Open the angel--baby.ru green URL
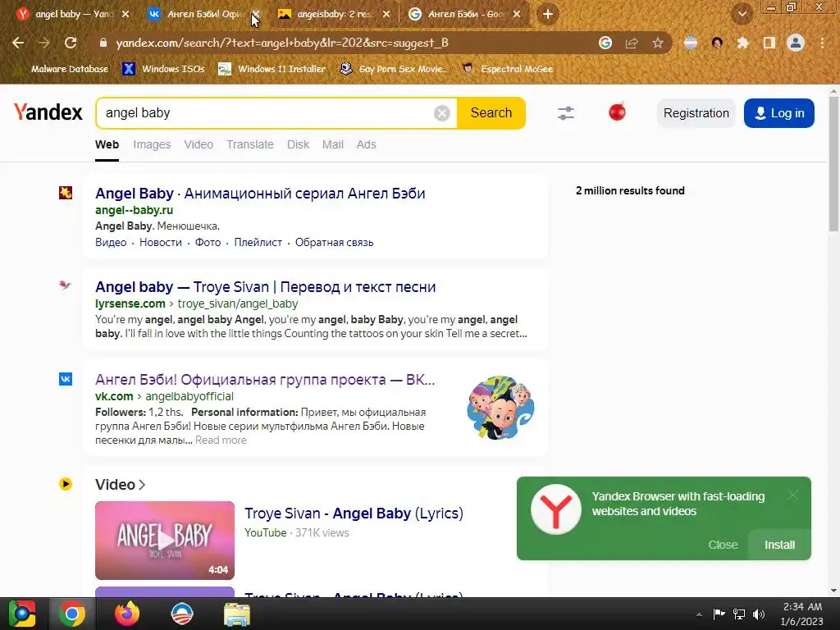This screenshot has height=630, width=840. (x=135, y=210)
